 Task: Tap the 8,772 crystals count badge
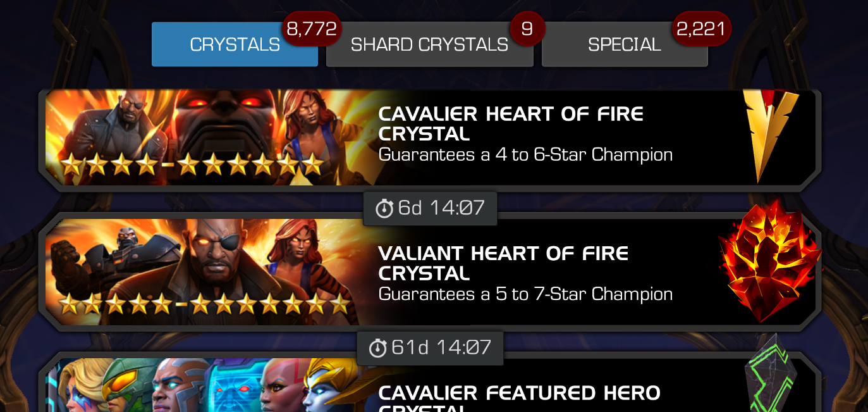coord(312,28)
